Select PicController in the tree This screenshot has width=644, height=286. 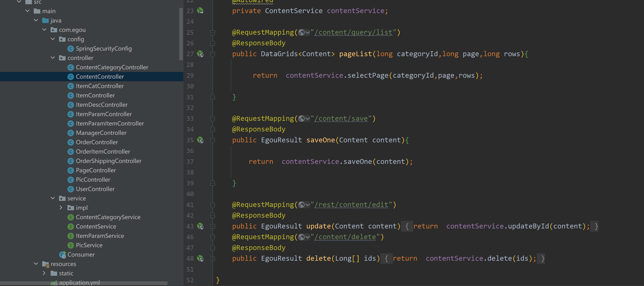[x=93, y=180]
